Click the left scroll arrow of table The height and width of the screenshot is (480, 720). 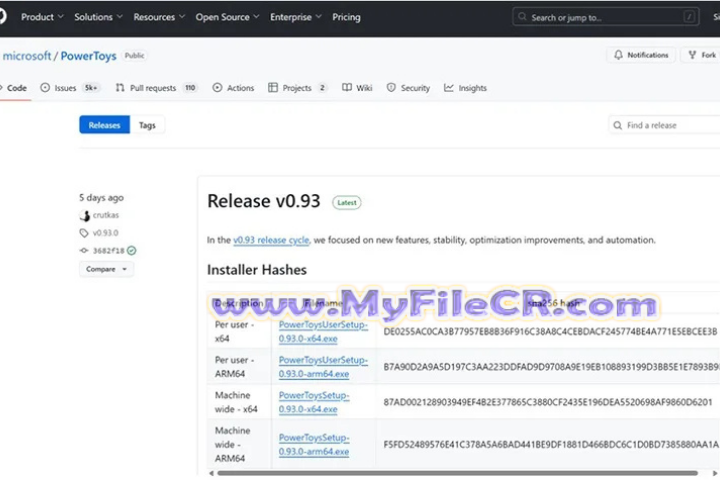211,473
